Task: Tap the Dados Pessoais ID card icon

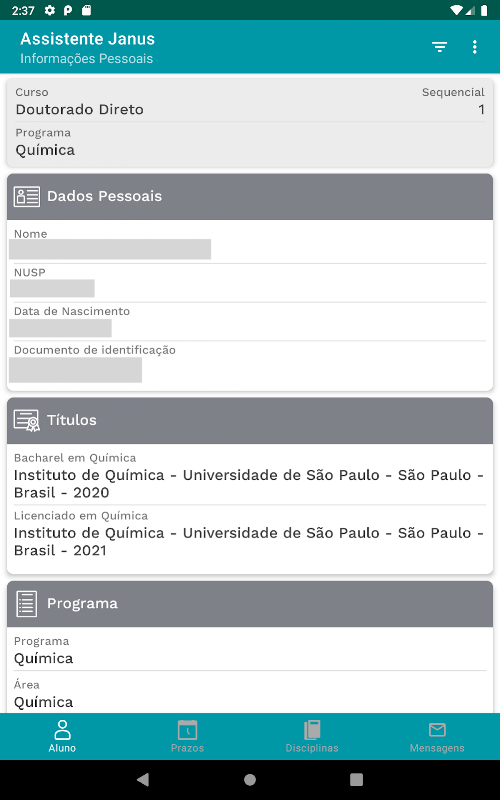Action: point(27,196)
